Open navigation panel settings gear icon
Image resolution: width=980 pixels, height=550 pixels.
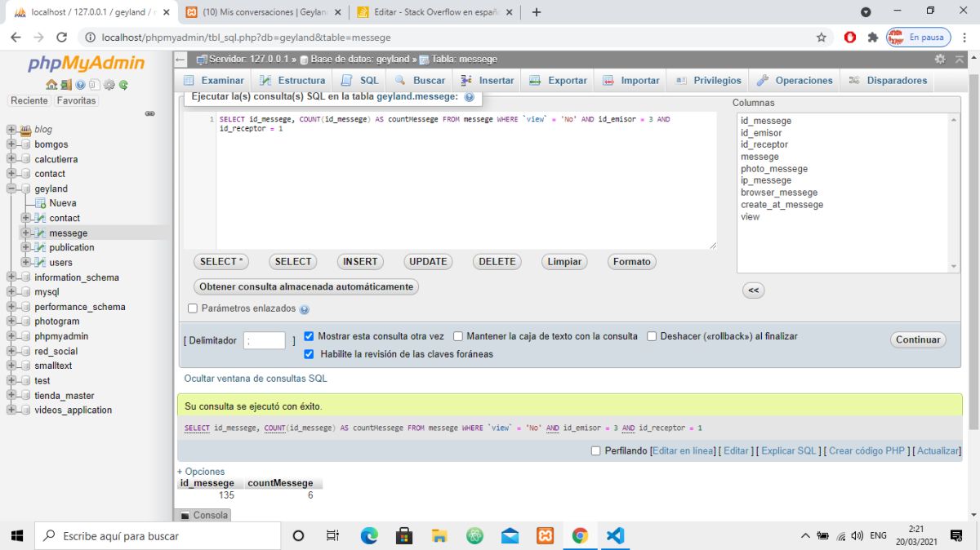109,84
